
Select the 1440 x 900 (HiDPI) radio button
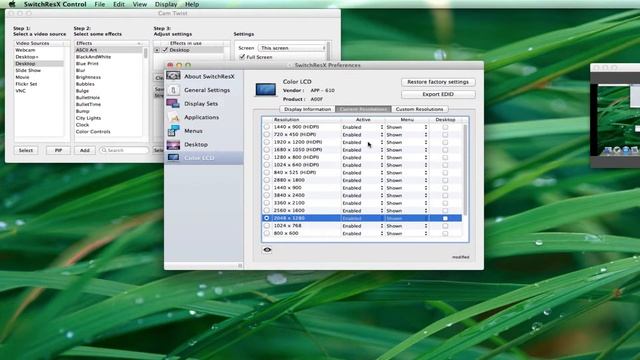pos(267,127)
